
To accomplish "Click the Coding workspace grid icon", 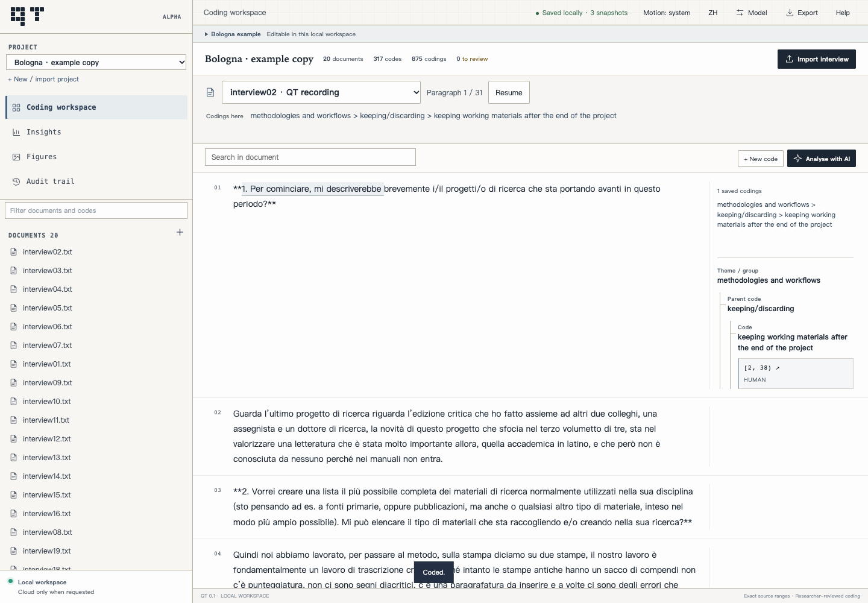I will coord(16,107).
